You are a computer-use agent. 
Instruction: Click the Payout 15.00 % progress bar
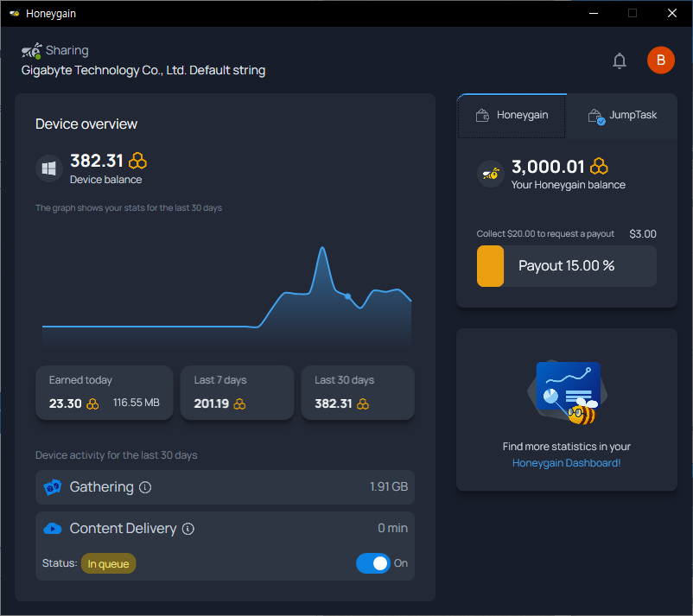(567, 266)
